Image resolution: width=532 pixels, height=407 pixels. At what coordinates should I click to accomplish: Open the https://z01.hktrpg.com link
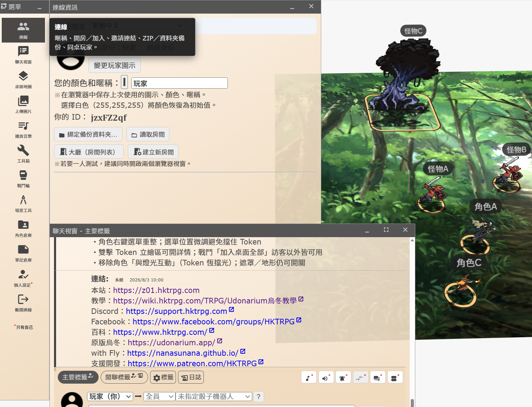coord(156,290)
